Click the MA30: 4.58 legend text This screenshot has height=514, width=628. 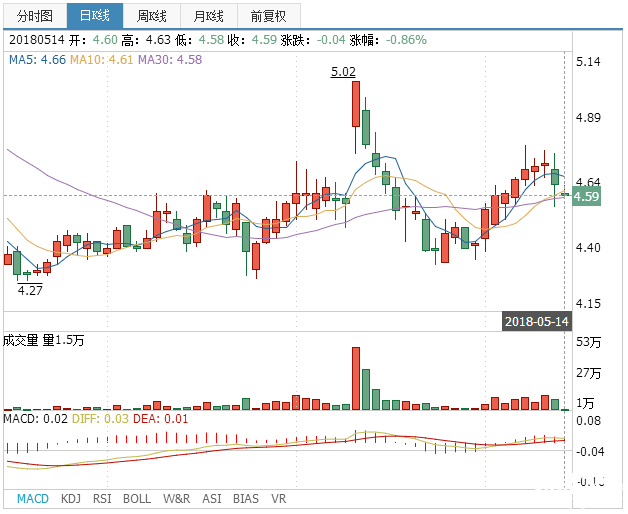tap(170, 60)
